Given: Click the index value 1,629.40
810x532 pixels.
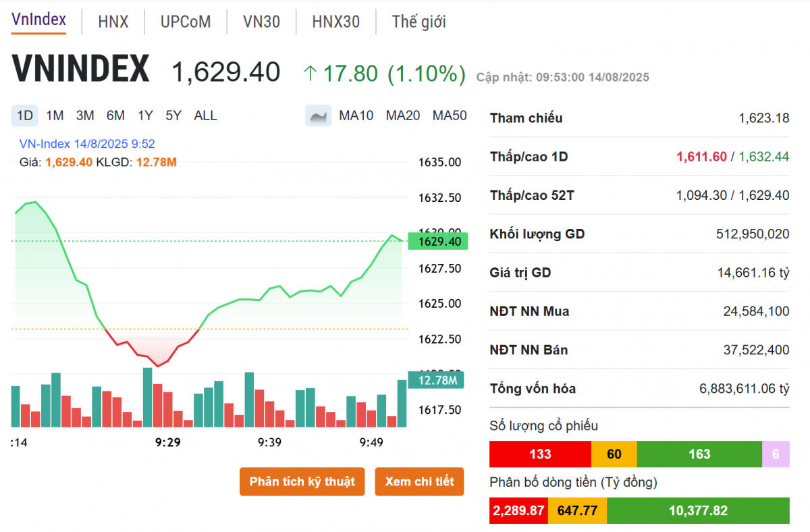Looking at the screenshot, I should pyautogui.click(x=225, y=72).
